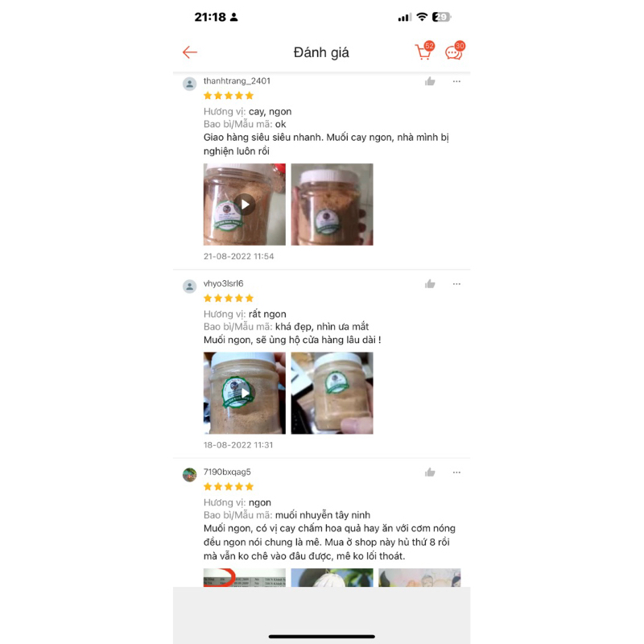
Task: Open username 7190bxqag5 profile link
Action: (227, 472)
